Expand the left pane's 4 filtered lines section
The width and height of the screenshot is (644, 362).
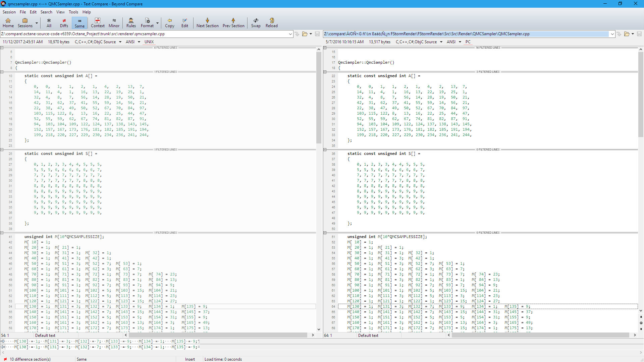pos(2,48)
